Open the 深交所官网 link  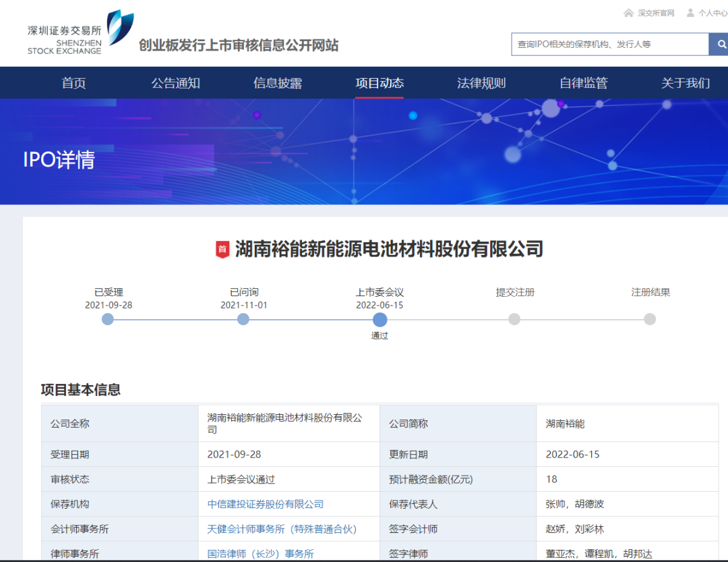(656, 13)
